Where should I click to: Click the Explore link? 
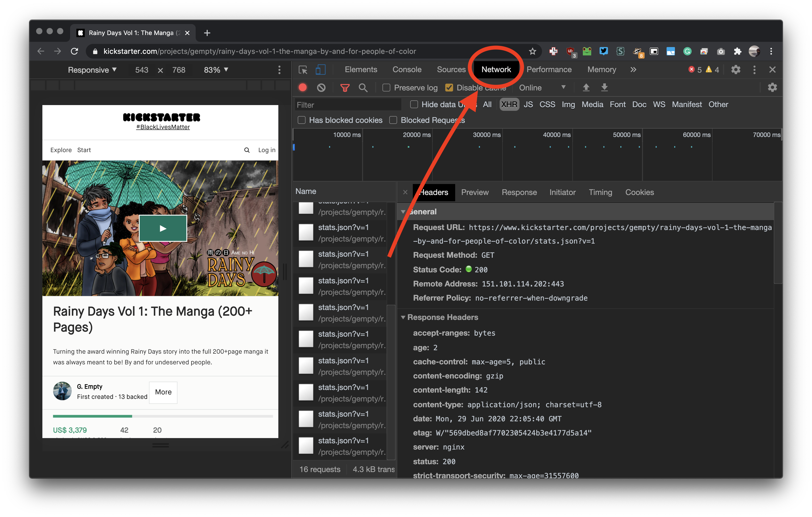click(x=61, y=150)
